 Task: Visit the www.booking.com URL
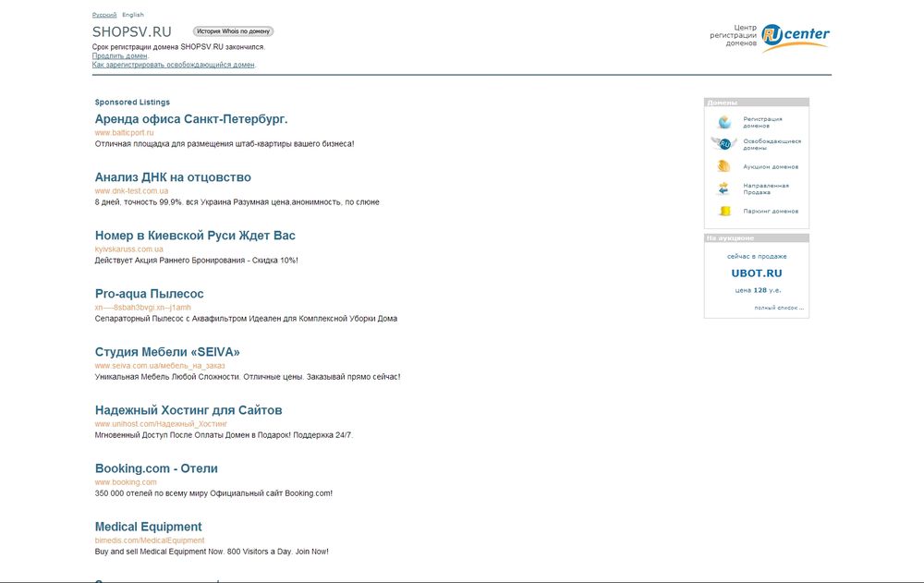coord(126,482)
